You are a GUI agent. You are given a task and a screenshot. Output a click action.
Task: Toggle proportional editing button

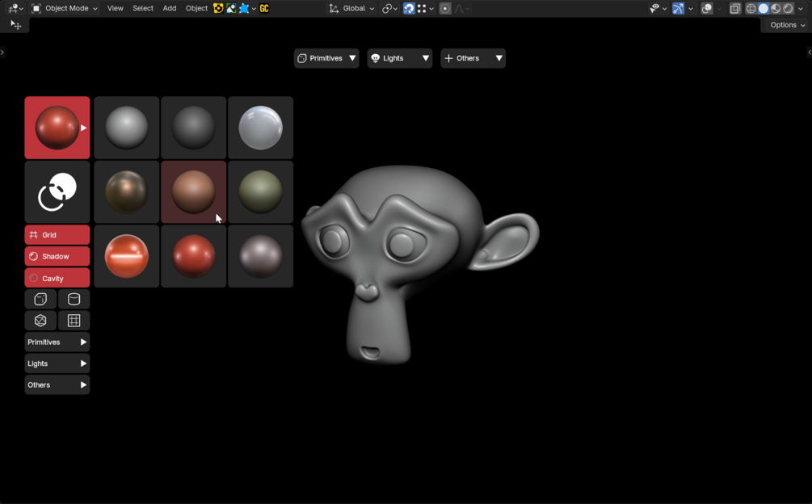pos(445,8)
